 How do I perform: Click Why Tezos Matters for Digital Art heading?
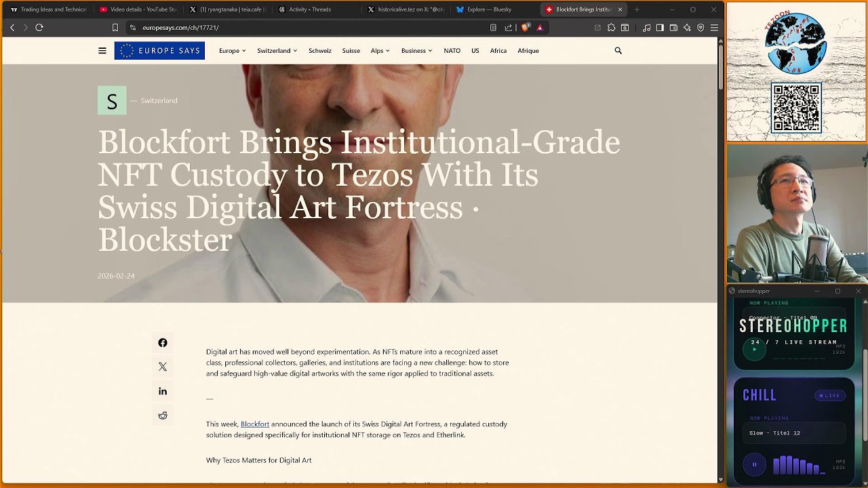coord(259,460)
